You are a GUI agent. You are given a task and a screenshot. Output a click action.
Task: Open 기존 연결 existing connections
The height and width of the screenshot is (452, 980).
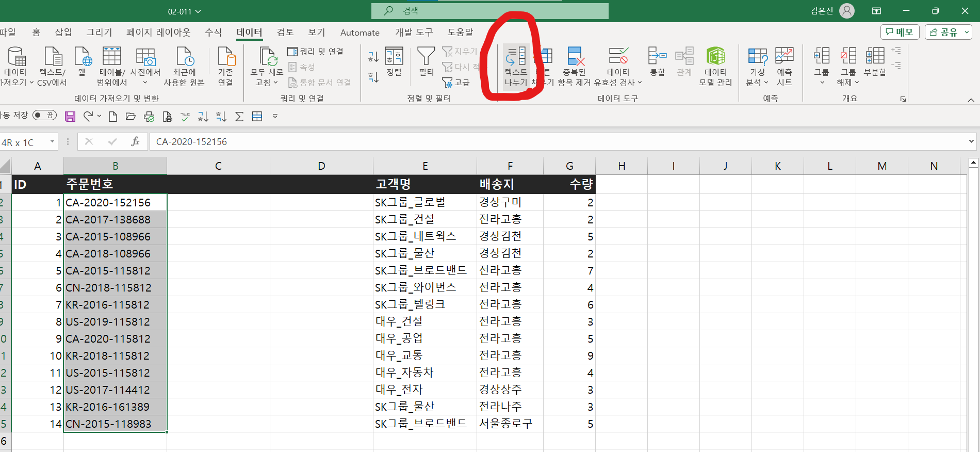point(226,66)
